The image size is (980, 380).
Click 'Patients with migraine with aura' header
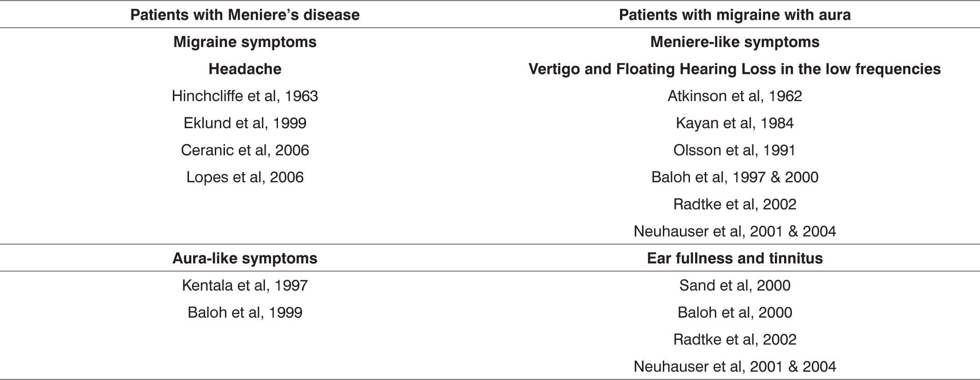pyautogui.click(x=734, y=15)
